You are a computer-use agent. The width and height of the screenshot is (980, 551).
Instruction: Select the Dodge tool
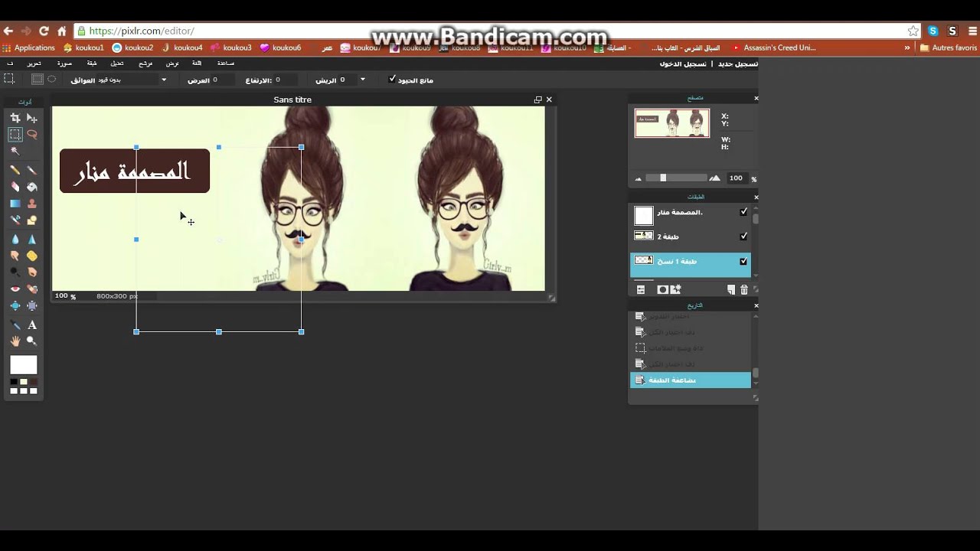(15, 272)
